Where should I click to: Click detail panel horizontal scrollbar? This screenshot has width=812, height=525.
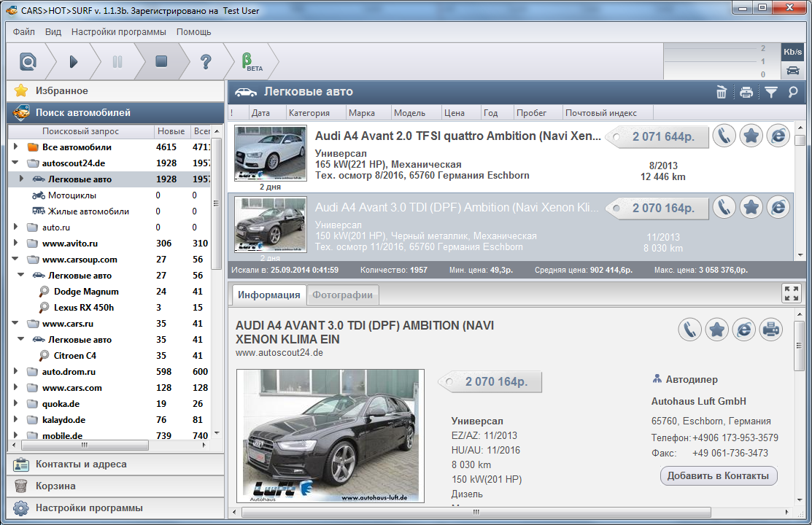tap(476, 512)
